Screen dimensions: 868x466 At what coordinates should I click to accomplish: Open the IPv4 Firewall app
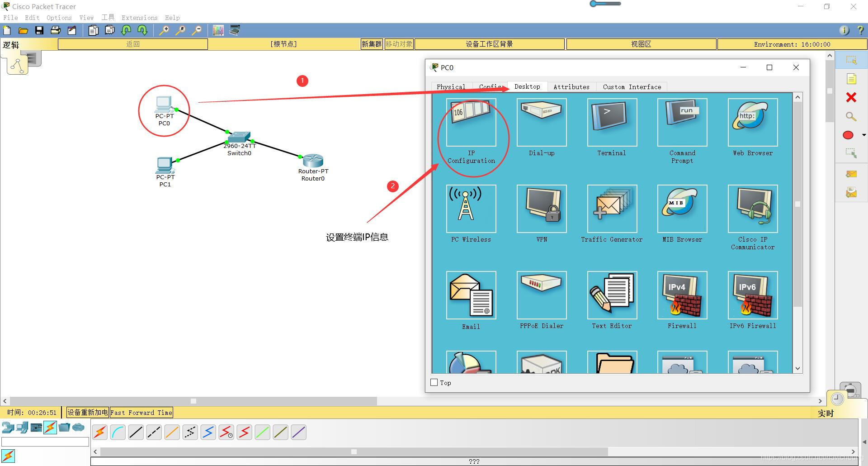[682, 295]
